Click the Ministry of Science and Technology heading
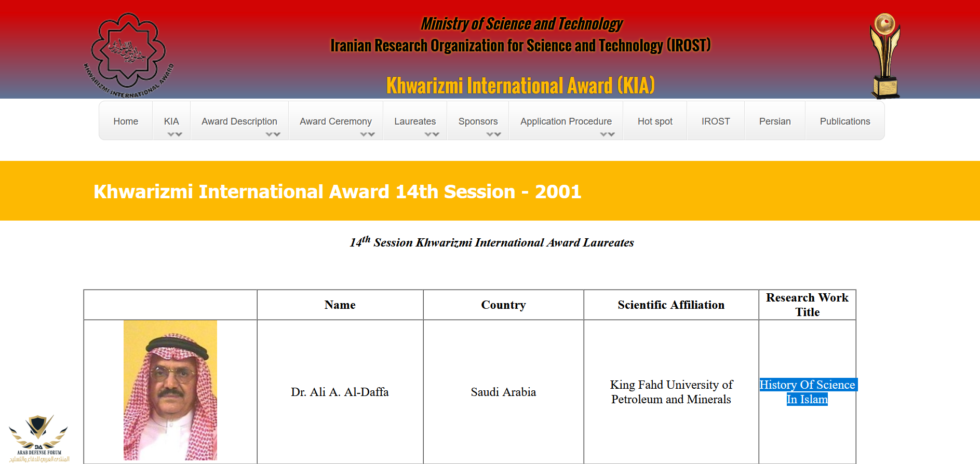Viewport: 980px width, 464px height. (521, 24)
